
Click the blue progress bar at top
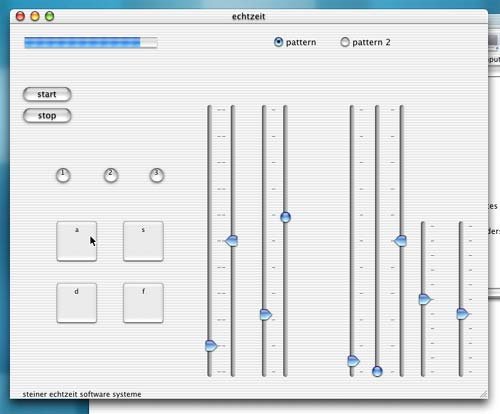[x=91, y=43]
